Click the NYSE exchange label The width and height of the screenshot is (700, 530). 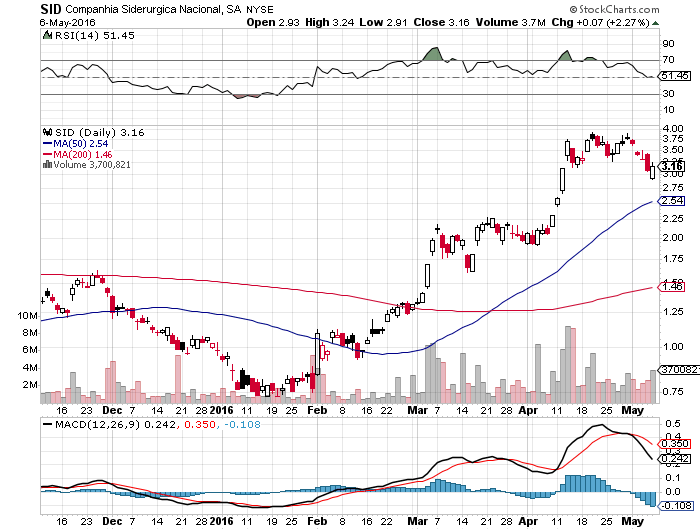tap(260, 9)
